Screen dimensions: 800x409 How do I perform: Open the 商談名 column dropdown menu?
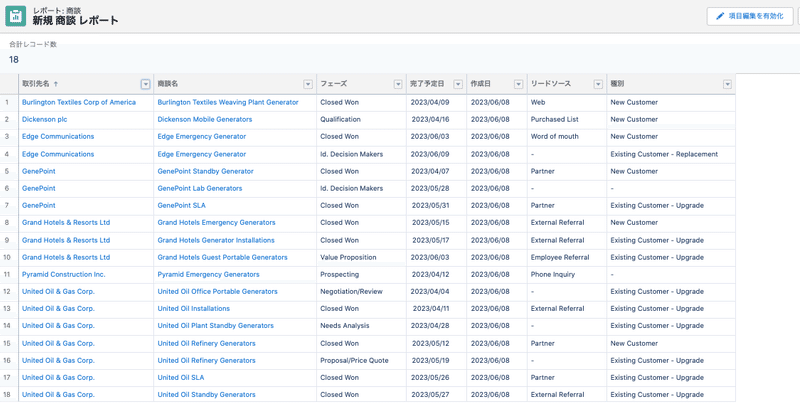[308, 84]
